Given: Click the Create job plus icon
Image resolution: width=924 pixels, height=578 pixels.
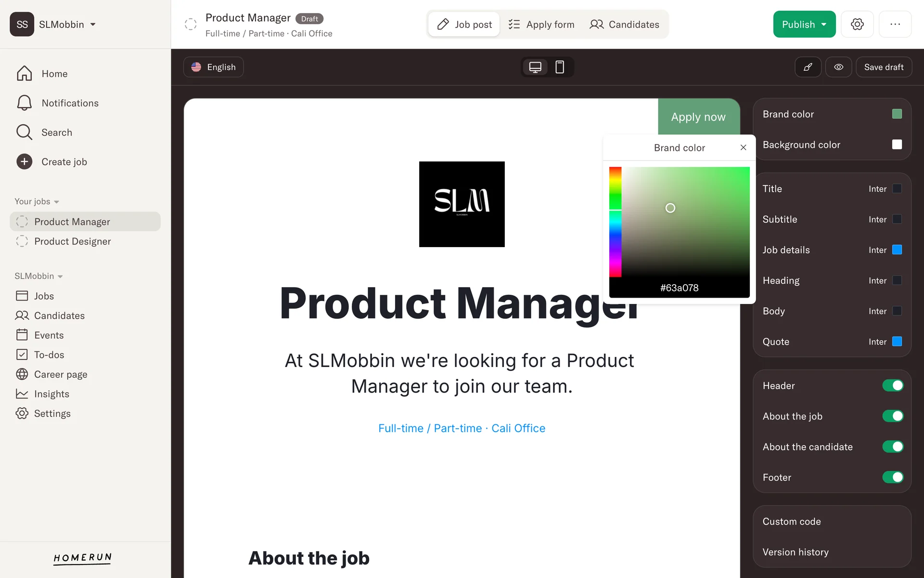Looking at the screenshot, I should pos(24,162).
